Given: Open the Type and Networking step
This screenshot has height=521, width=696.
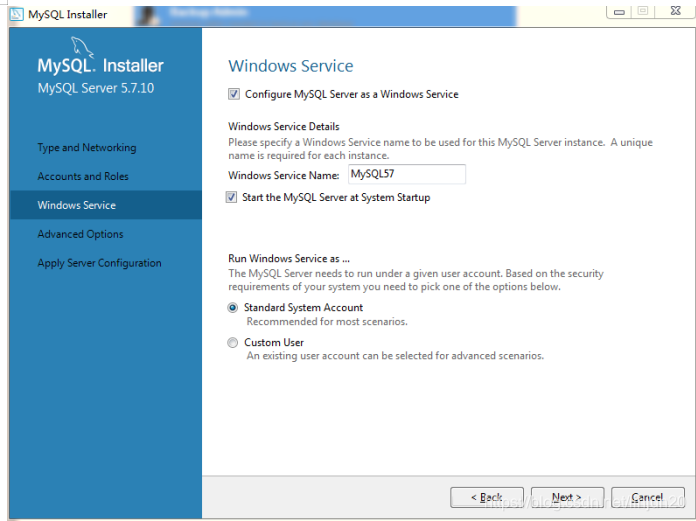Looking at the screenshot, I should tap(87, 147).
